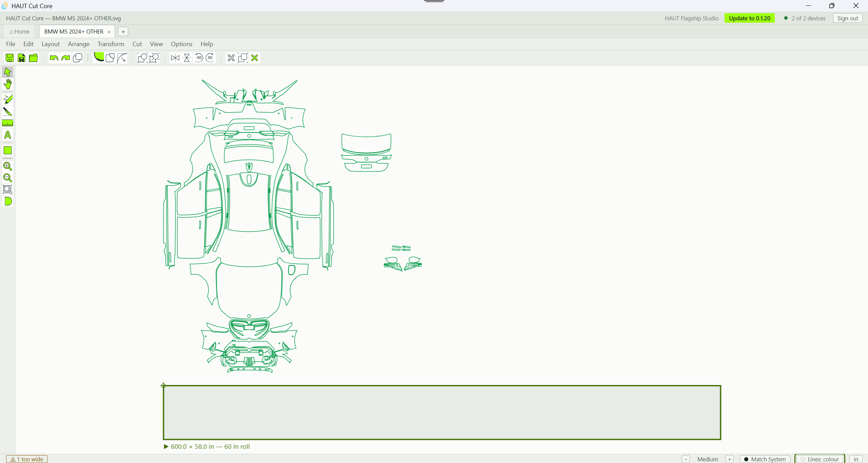Switch to the Home tab
The image size is (868, 463).
tap(20, 32)
